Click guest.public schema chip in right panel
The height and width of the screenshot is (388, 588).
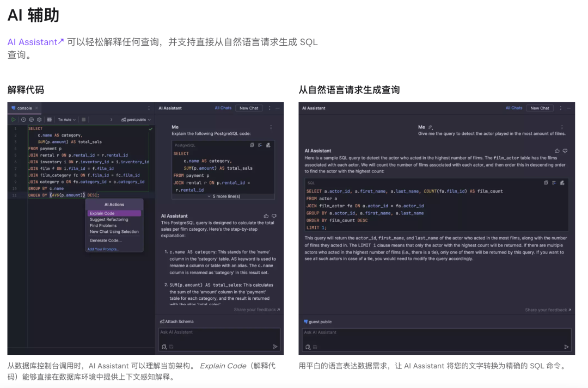pyautogui.click(x=317, y=322)
